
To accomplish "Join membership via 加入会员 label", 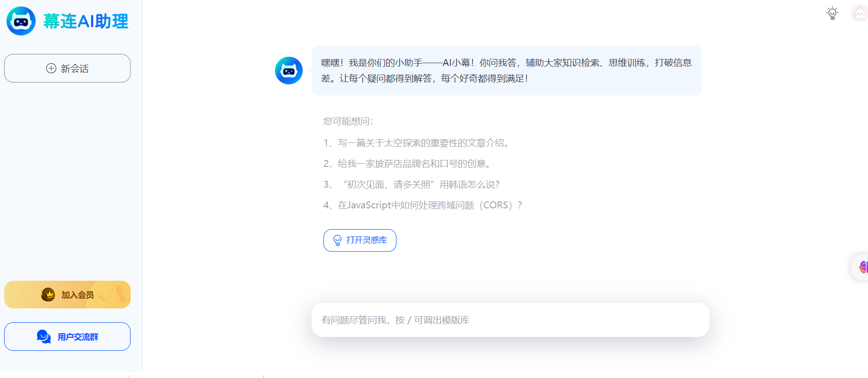I will (78, 295).
